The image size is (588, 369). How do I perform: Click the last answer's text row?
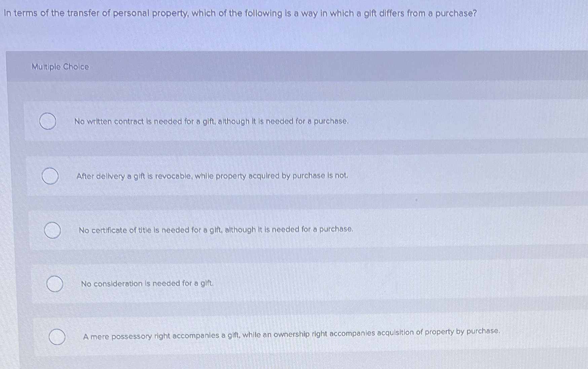(x=291, y=336)
